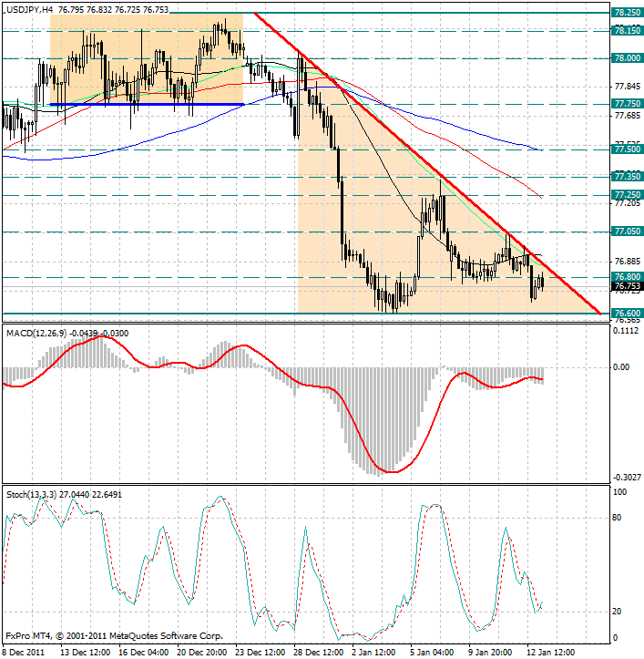The image size is (644, 659).
Task: Click the MACD zero level 0.00 label
Action: click(621, 367)
